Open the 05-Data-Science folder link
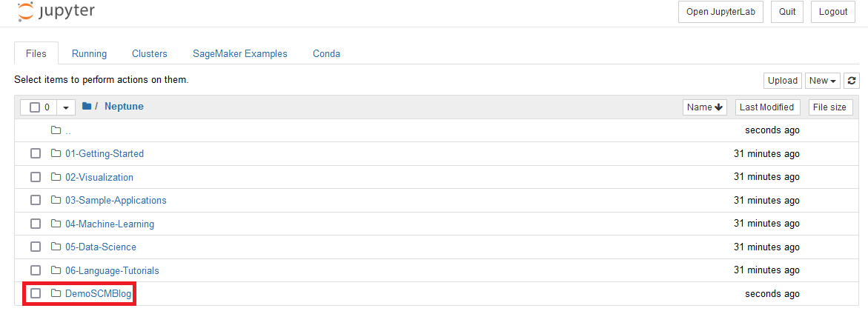Screen dimensions: 868x314 pyautogui.click(x=101, y=247)
